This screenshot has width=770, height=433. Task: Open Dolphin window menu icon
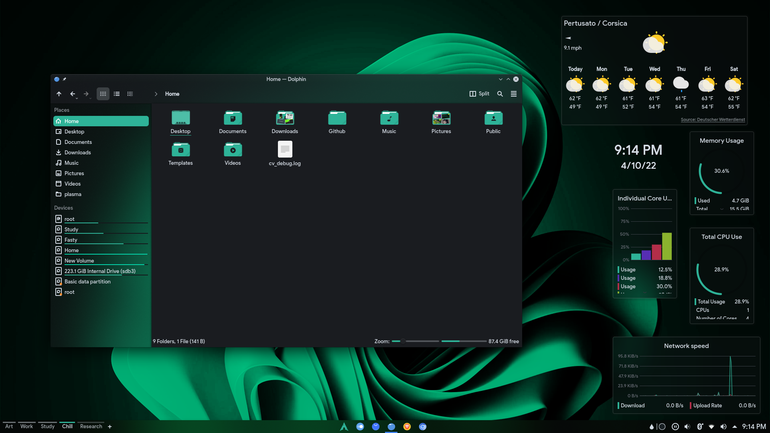[x=56, y=79]
